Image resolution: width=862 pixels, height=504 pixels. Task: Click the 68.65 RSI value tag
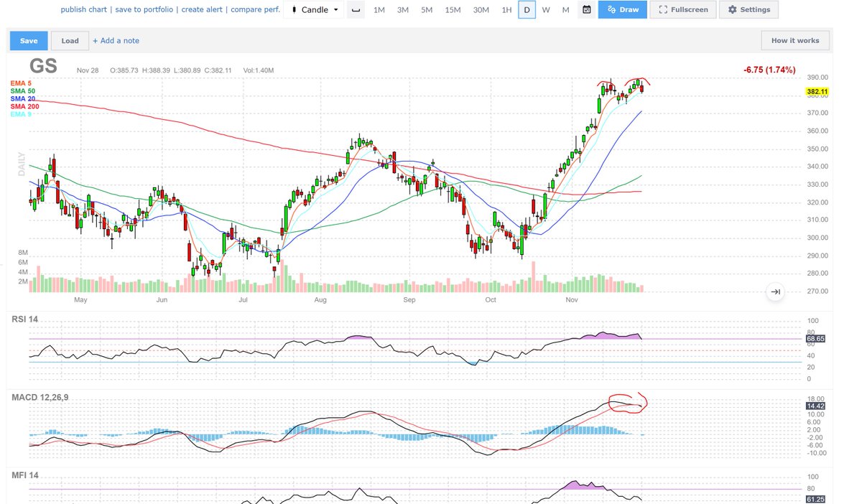click(817, 337)
